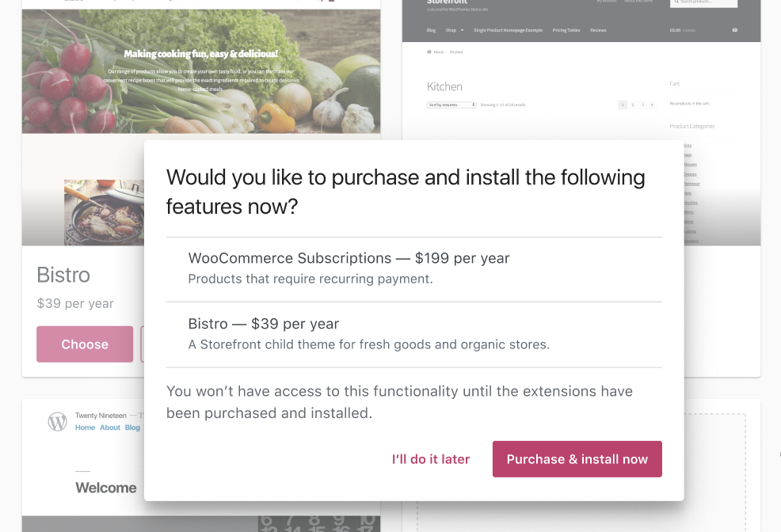Click the About link in Twenty Nineteen nav
Image resolution: width=781 pixels, height=532 pixels.
pos(111,427)
